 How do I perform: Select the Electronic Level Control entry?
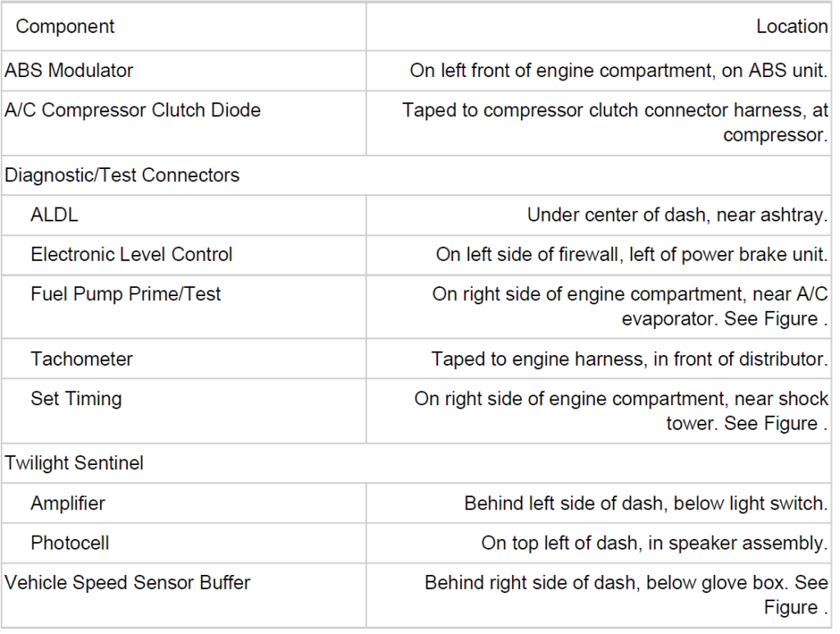point(131,254)
